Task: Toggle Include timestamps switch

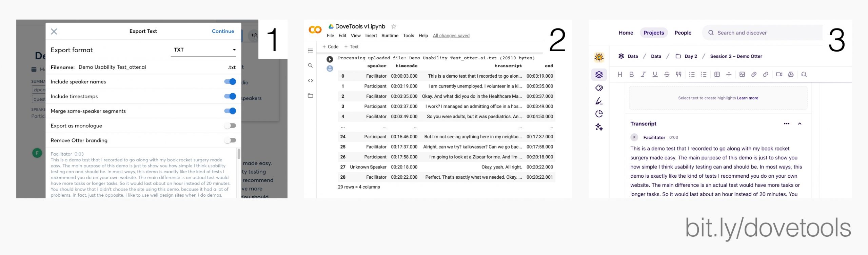Action: (x=230, y=96)
